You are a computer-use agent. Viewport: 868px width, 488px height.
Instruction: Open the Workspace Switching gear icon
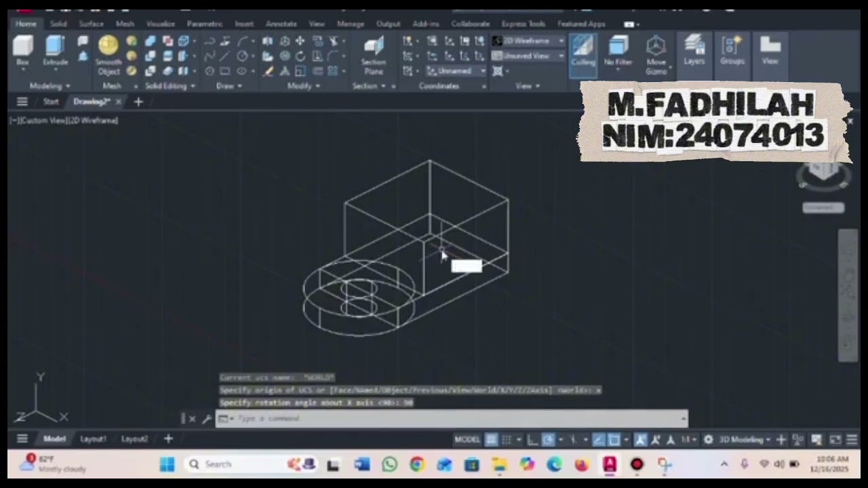coord(708,439)
